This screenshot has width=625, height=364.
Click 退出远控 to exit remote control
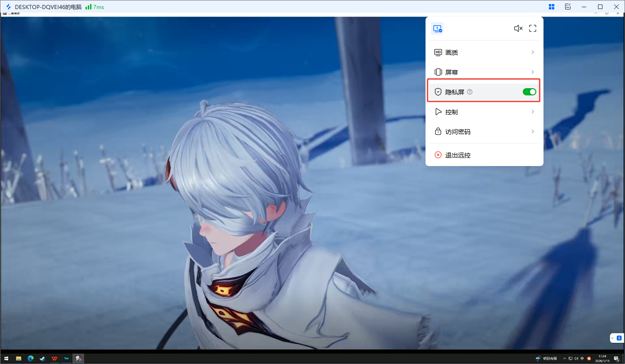(457, 155)
